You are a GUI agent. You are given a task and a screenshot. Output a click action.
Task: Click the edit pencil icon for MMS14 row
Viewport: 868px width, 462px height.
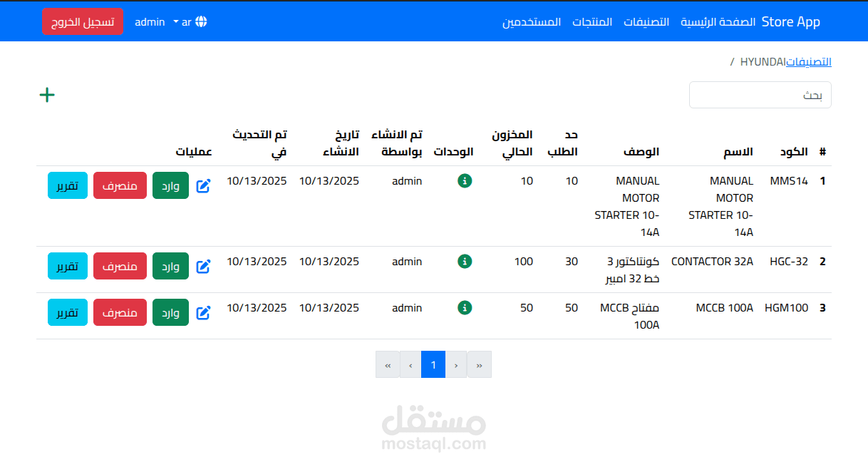click(x=204, y=185)
